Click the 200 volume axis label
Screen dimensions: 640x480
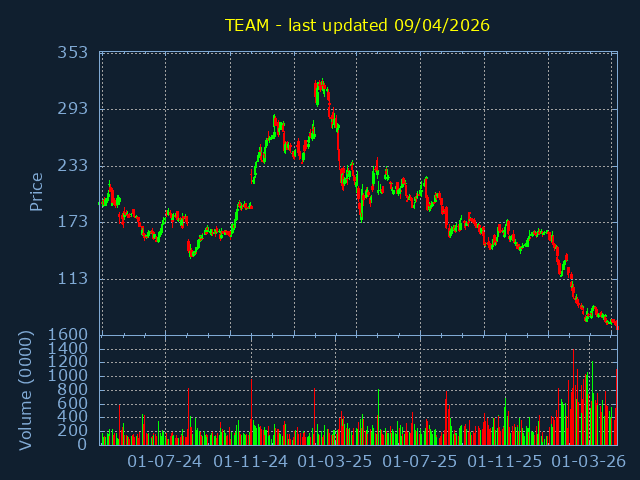pos(73,430)
